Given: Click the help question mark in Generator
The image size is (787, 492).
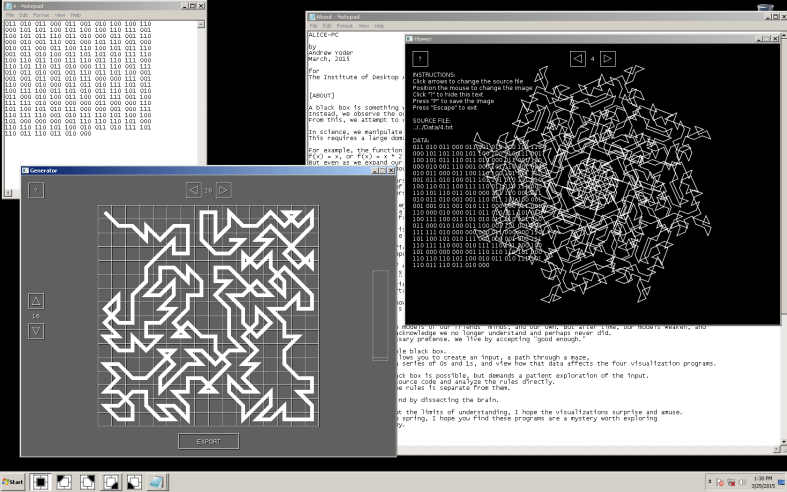Looking at the screenshot, I should [x=35, y=190].
